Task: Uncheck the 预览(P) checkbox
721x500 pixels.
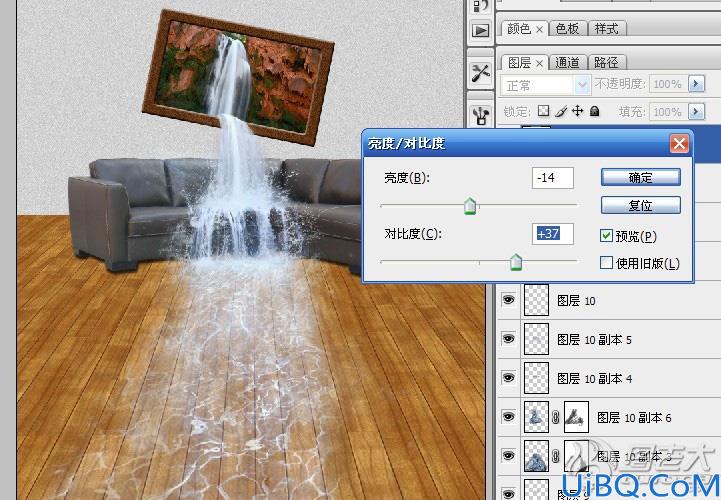Action: pos(606,236)
